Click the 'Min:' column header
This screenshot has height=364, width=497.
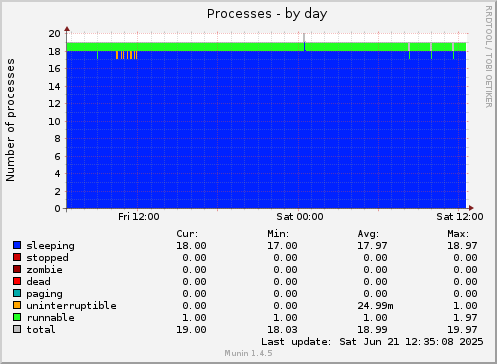coord(278,234)
